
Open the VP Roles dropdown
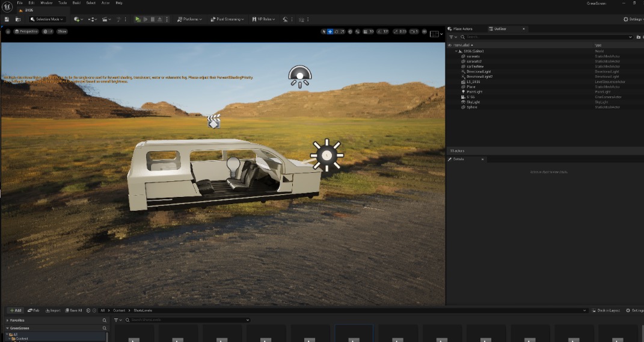263,19
